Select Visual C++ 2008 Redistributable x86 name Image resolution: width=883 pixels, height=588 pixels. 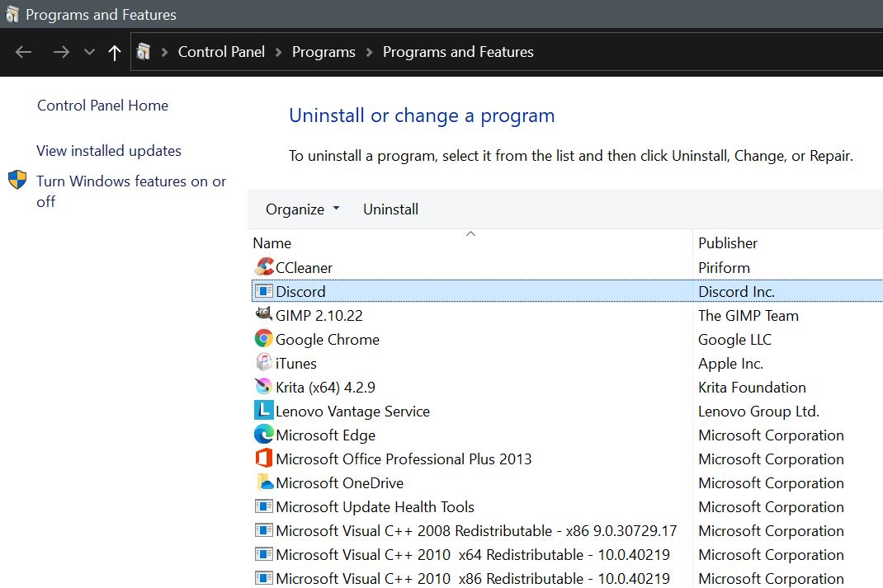(x=476, y=530)
